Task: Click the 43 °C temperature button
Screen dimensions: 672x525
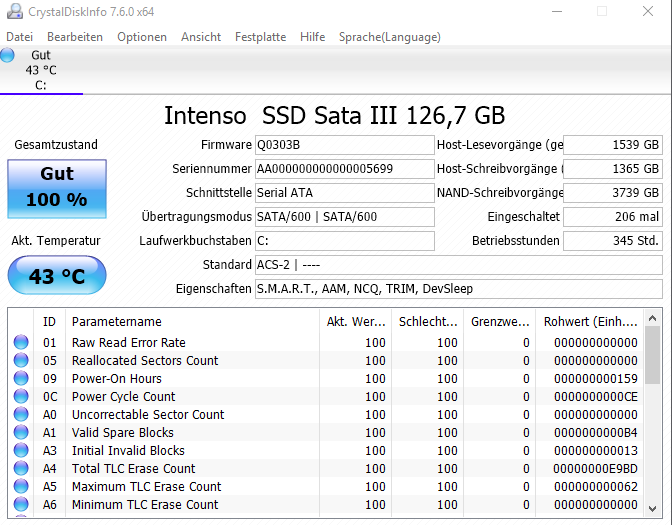Action: point(57,275)
